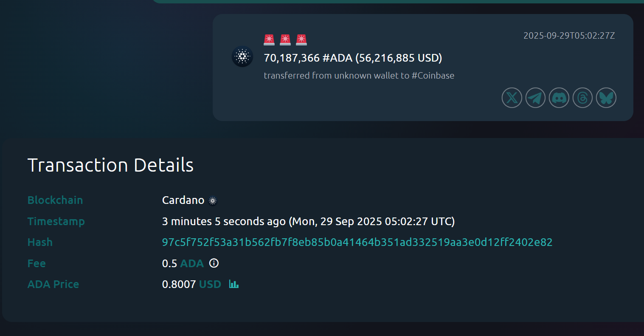Click the USD link next to 0.8007
Image resolution: width=644 pixels, height=336 pixels.
(x=210, y=284)
